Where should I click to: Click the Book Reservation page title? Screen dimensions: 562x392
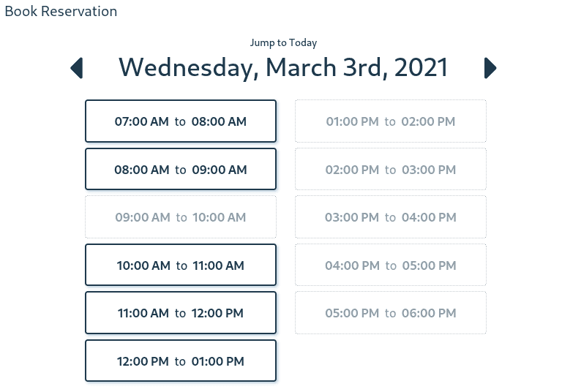tap(61, 12)
